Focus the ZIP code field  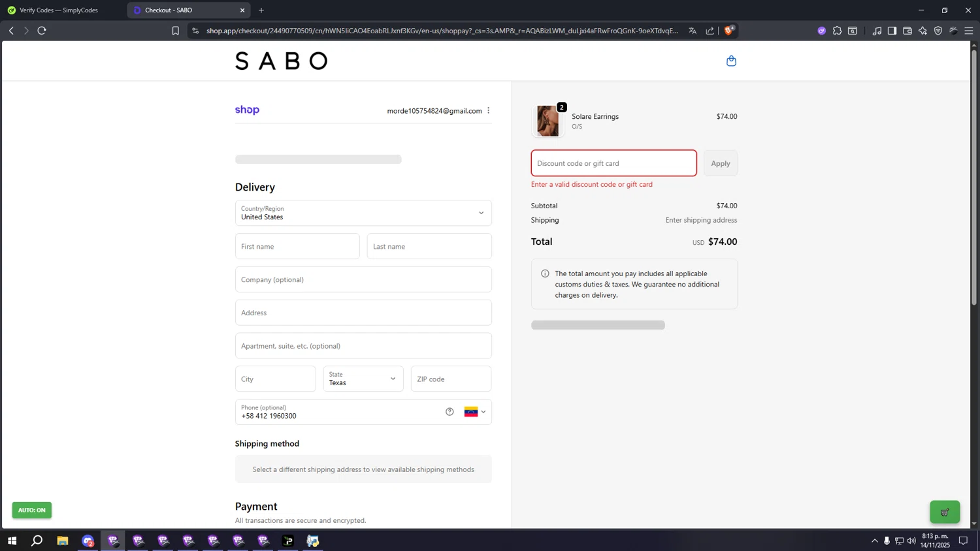click(451, 379)
